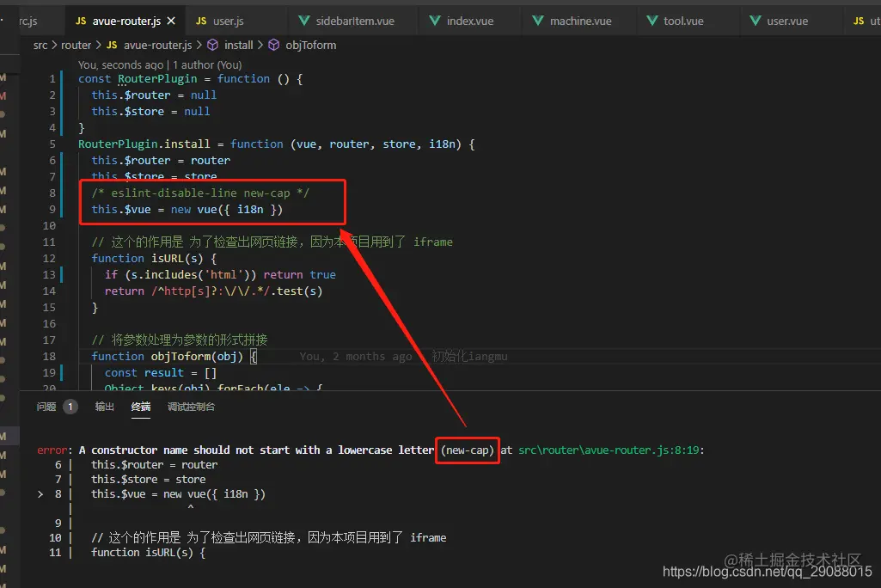Click the cube icon before install breadcrumb
881x588 pixels.
(212, 45)
